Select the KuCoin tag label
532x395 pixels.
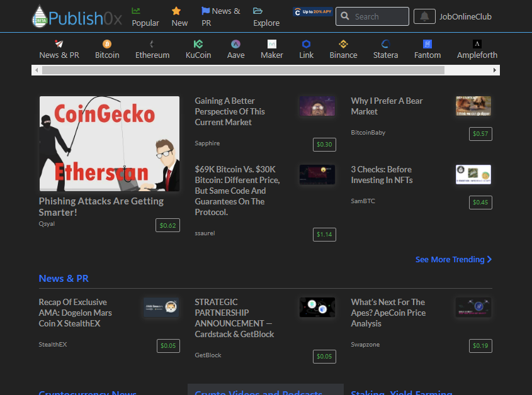pyautogui.click(x=198, y=55)
